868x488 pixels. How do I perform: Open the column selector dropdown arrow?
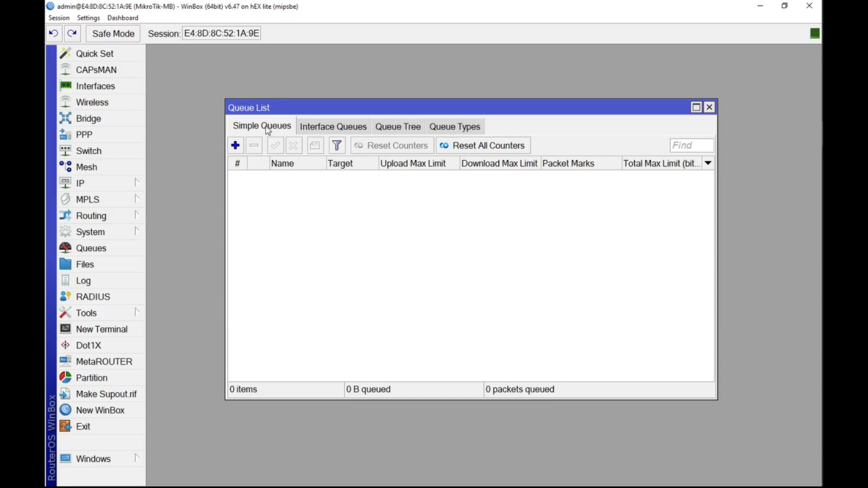click(708, 163)
